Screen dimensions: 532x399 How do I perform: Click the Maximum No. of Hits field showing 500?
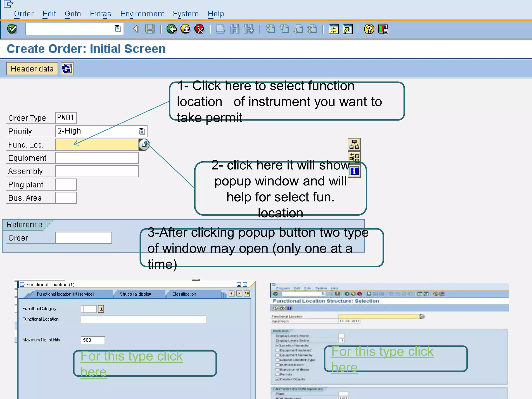[93, 340]
